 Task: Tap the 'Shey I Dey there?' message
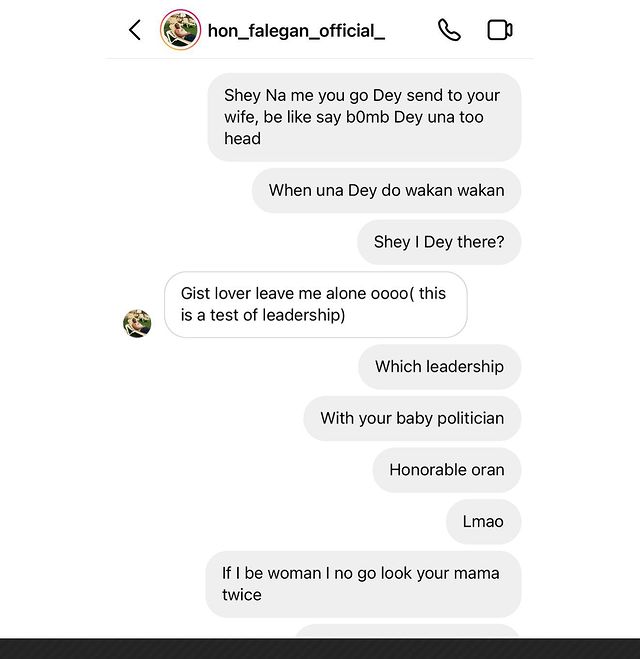coord(439,242)
